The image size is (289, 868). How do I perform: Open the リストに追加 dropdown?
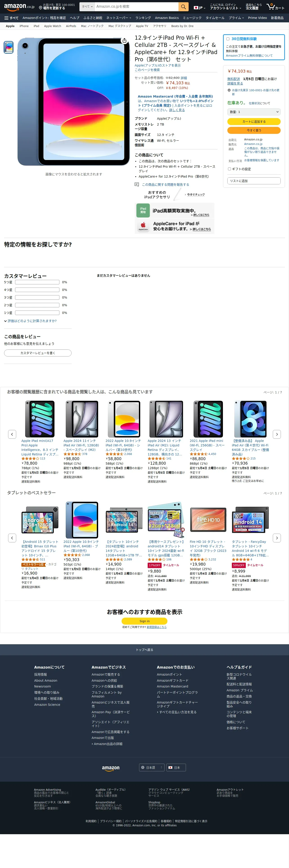pyautogui.click(x=254, y=181)
